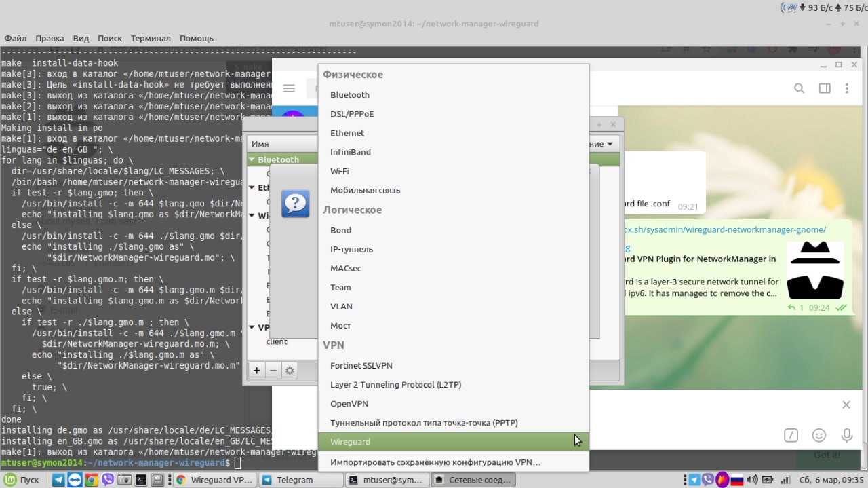The image size is (868, 488).
Task: Open Вид menu in terminal
Action: click(x=81, y=39)
